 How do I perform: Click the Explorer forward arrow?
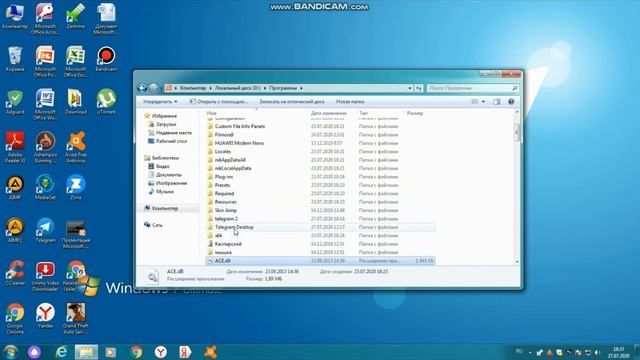tap(153, 88)
